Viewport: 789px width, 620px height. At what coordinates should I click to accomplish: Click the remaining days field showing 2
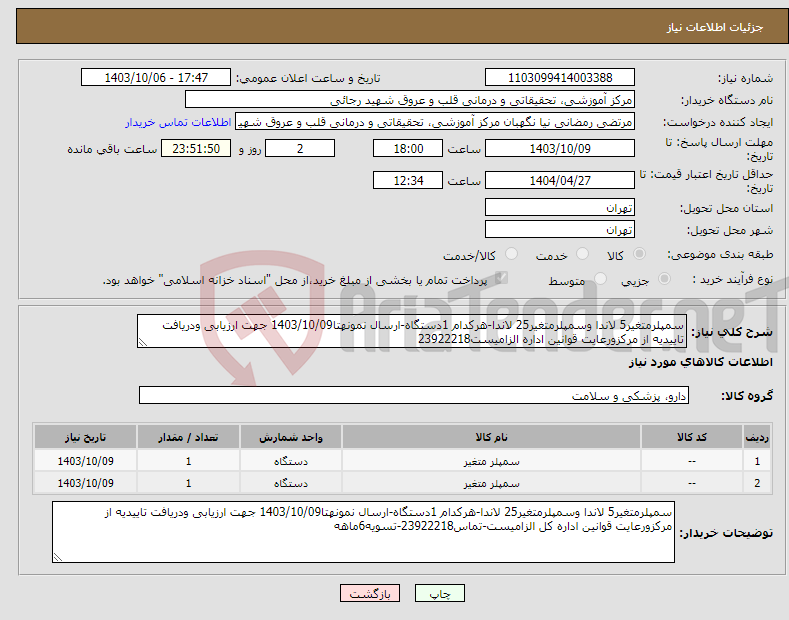[x=300, y=148]
